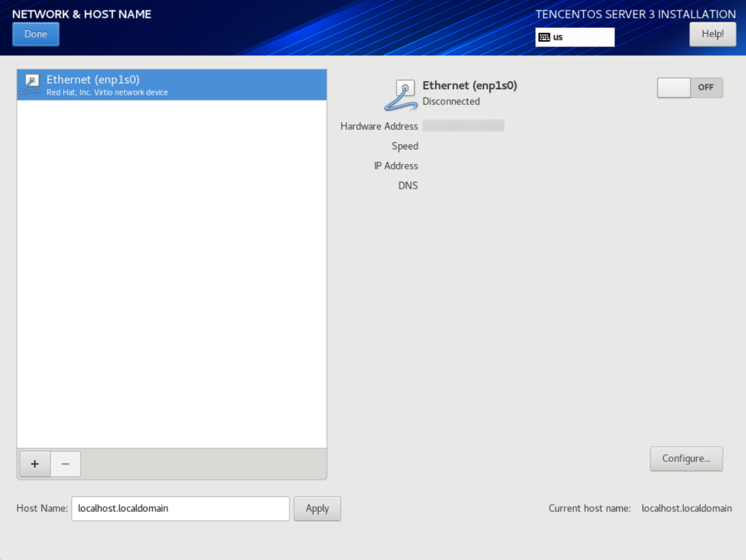Click the Done button
Screen dimensions: 746x560
36,34
